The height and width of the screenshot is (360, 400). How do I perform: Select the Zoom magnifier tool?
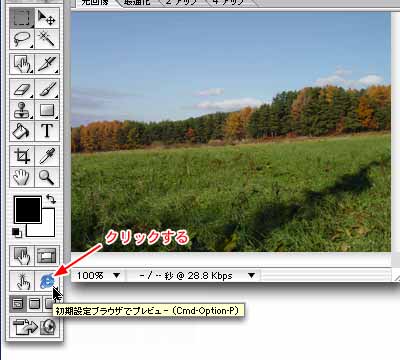point(47,177)
